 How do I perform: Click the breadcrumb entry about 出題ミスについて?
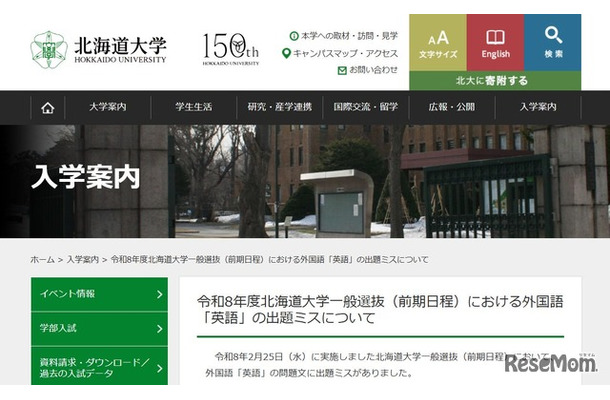(269, 260)
